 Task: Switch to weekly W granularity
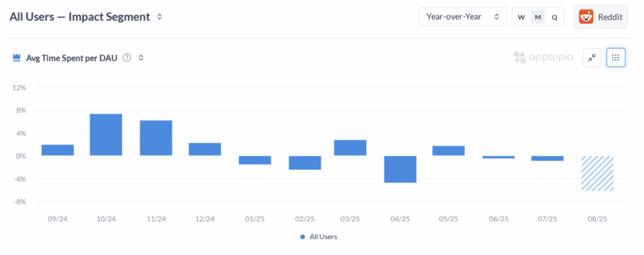click(521, 17)
